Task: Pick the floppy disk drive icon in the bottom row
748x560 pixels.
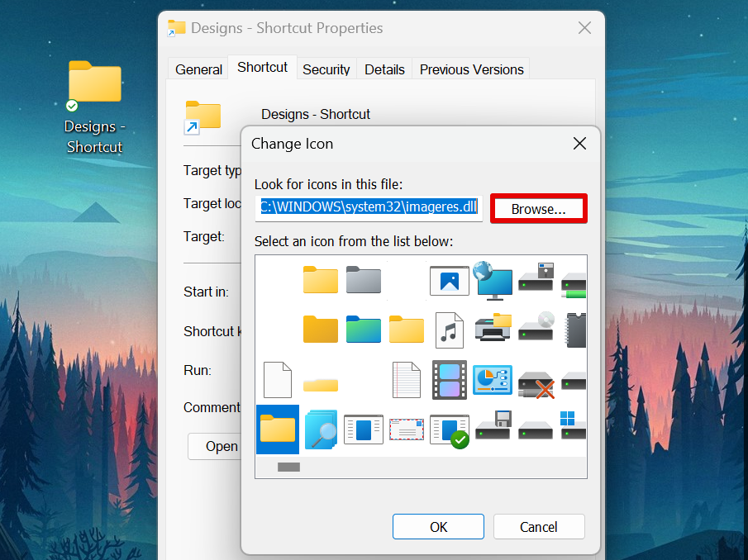Action: click(493, 425)
